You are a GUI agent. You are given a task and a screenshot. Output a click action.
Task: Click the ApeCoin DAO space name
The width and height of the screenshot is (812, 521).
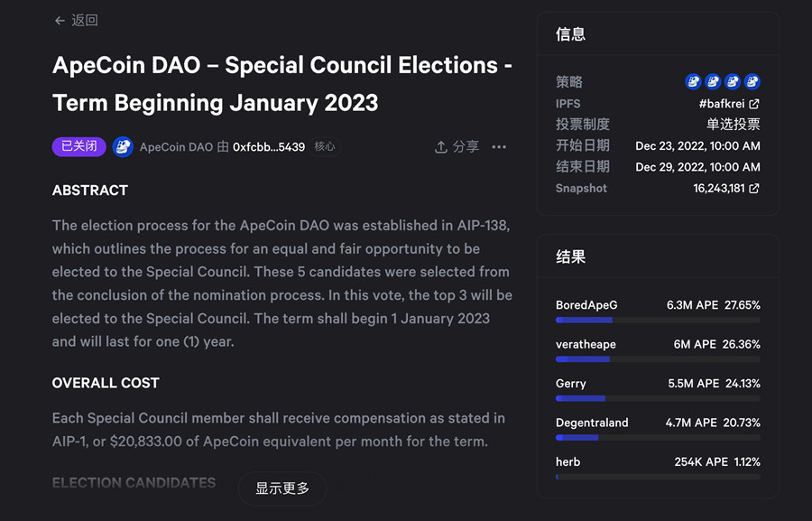(176, 147)
